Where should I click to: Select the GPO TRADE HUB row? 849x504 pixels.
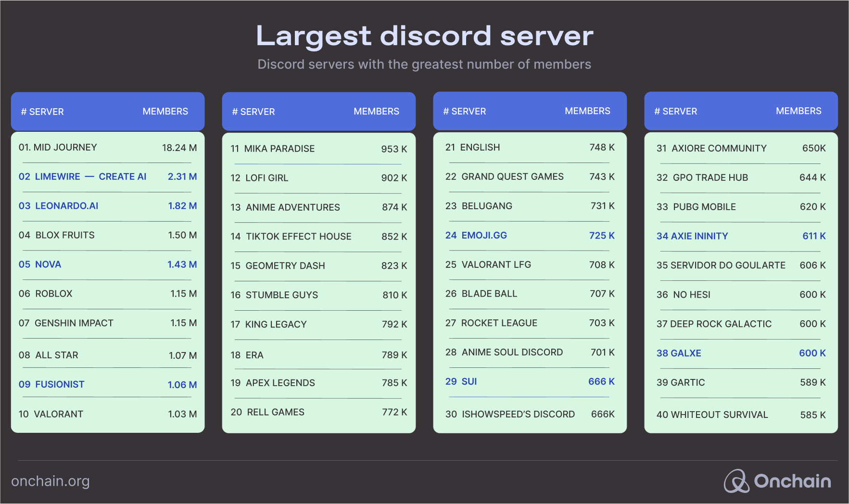[741, 177]
